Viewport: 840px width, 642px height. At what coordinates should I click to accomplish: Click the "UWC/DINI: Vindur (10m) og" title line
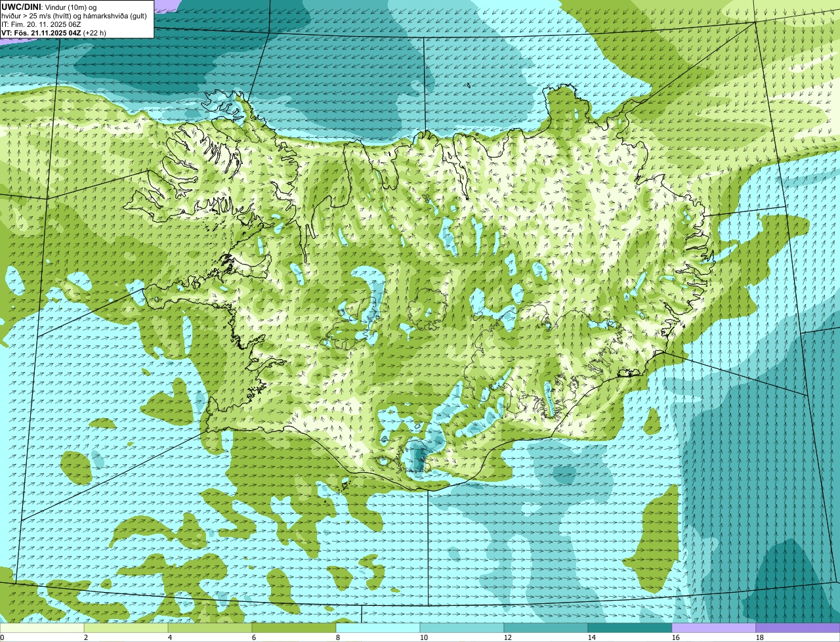pyautogui.click(x=49, y=7)
